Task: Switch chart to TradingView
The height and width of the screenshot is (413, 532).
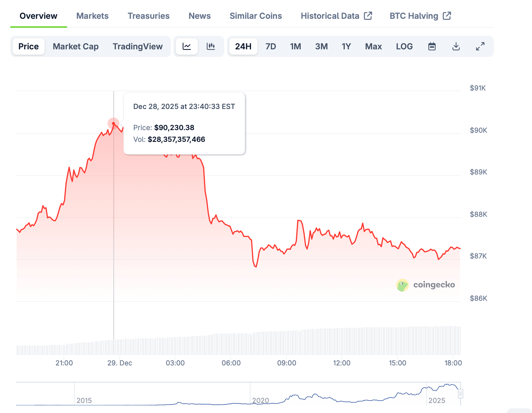Action: (138, 46)
